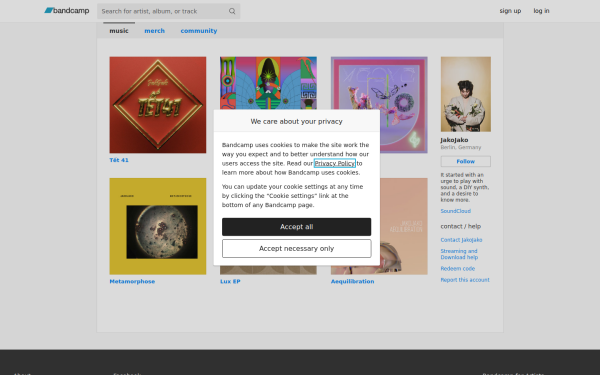Open the JakoJako artist photo

pos(466,94)
